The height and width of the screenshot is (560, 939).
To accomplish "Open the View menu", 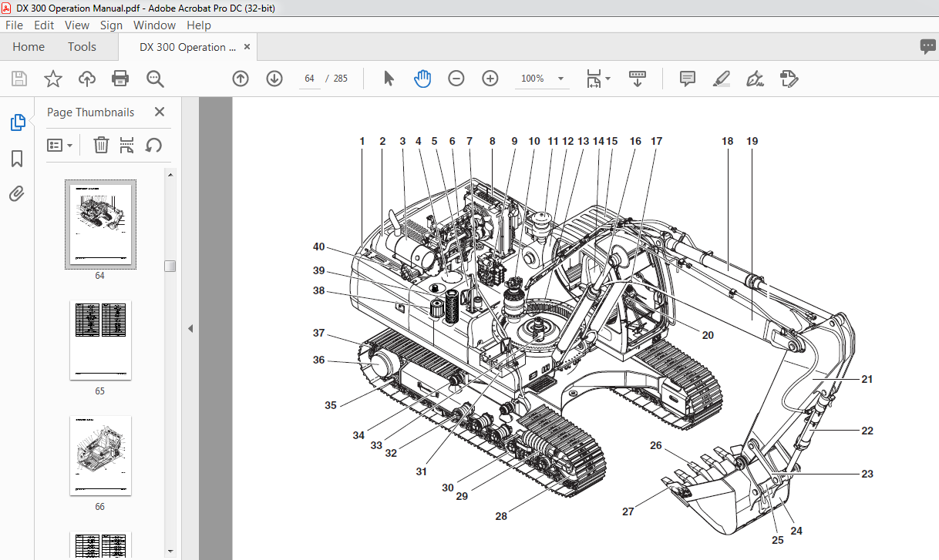I will pos(77,25).
